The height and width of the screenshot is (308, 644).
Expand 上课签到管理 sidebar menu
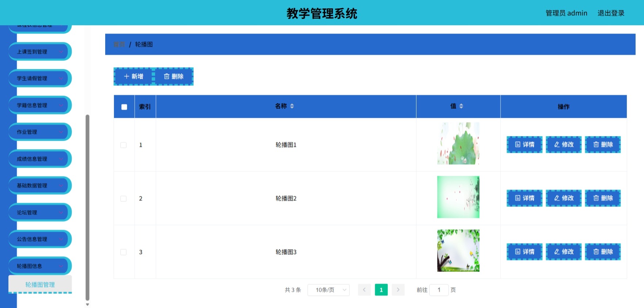[40, 52]
